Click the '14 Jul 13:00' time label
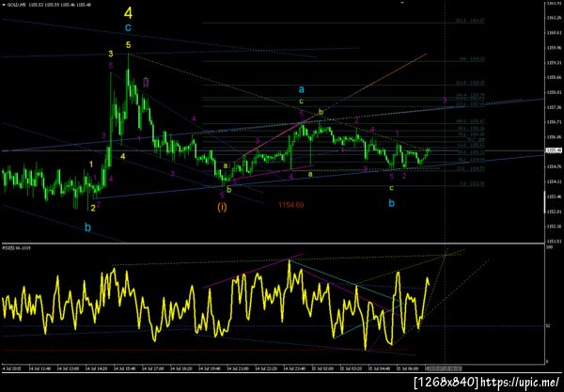Viewport: 564px width, 392px height. pyautogui.click(x=68, y=368)
